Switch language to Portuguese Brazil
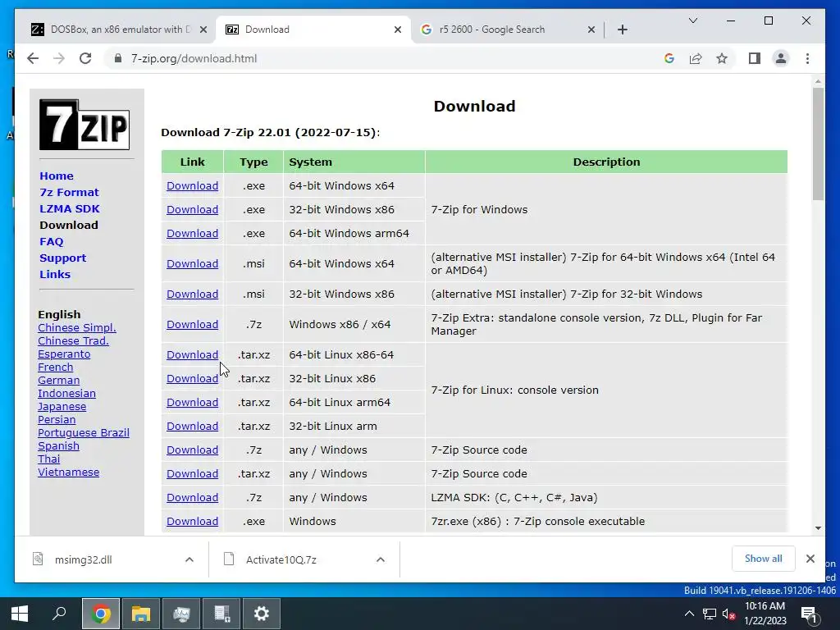Screen dimensions: 840x630 (83, 433)
